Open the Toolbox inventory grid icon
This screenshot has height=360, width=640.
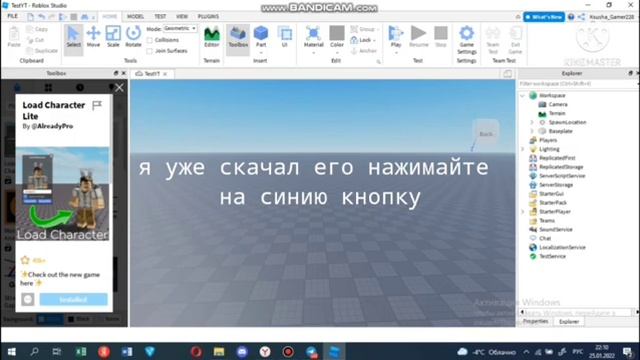[x=48, y=87]
